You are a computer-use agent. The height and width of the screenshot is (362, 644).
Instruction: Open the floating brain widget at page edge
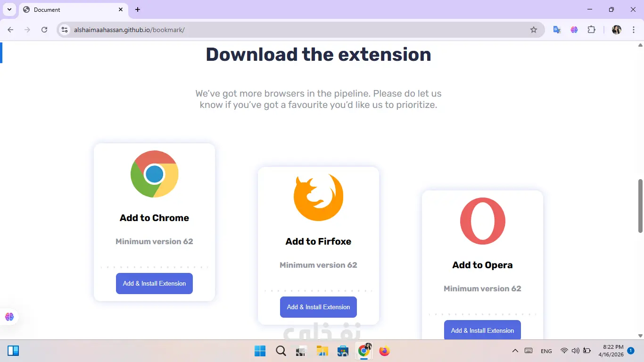(x=9, y=317)
